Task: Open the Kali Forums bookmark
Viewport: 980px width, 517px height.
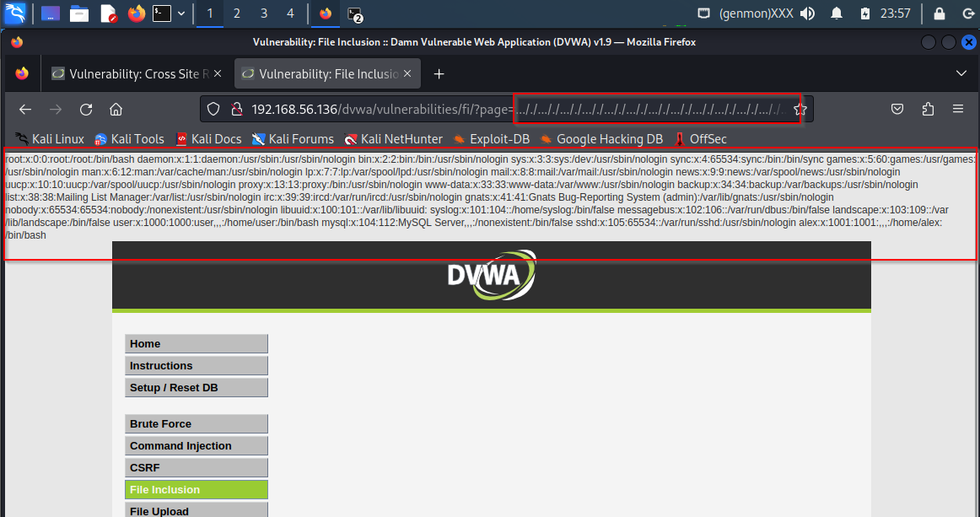Action: pos(293,139)
